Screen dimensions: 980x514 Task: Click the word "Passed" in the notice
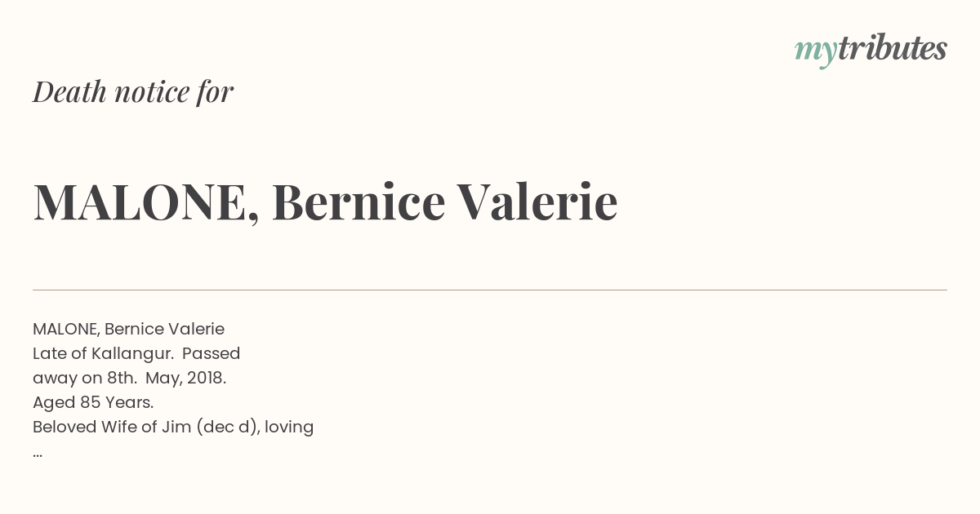[211, 354]
